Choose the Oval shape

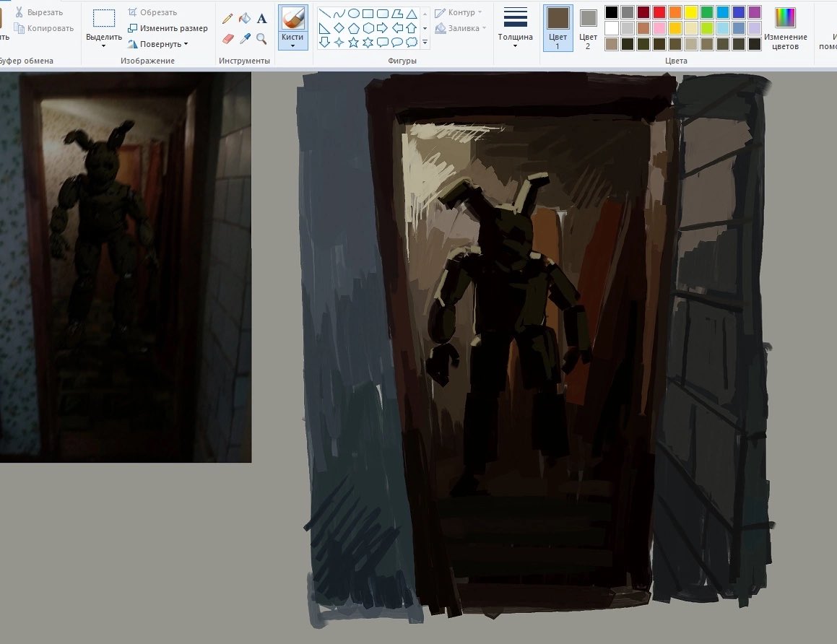pyautogui.click(x=353, y=14)
